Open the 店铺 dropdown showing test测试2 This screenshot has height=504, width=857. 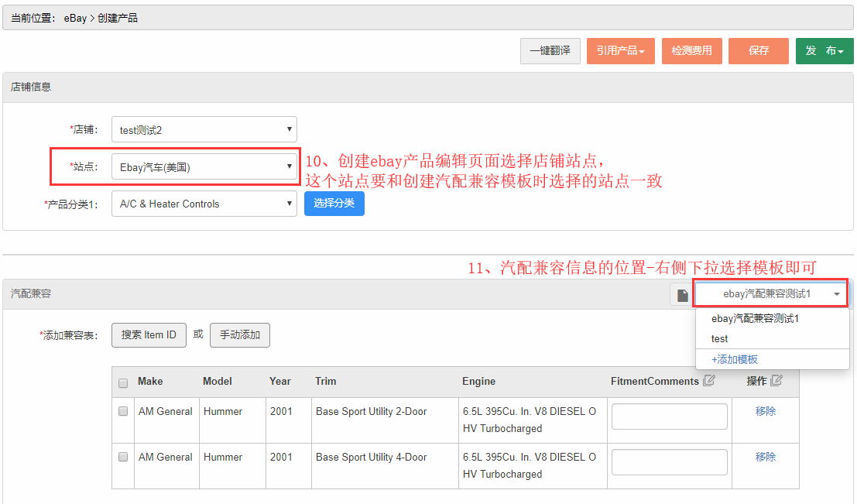click(204, 129)
